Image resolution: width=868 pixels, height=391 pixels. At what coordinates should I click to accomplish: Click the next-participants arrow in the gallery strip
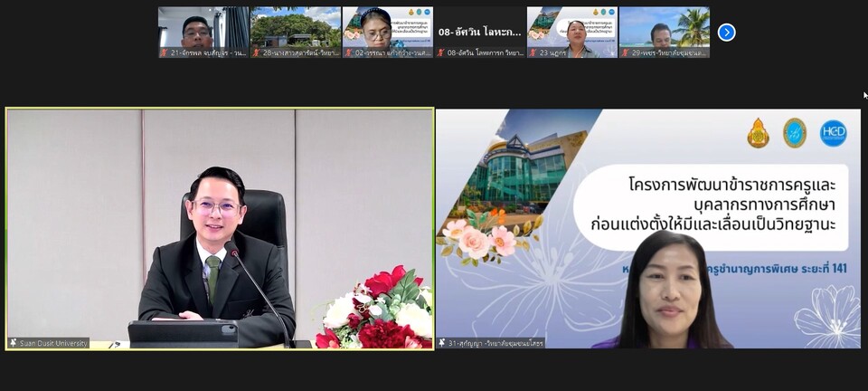pyautogui.click(x=726, y=33)
